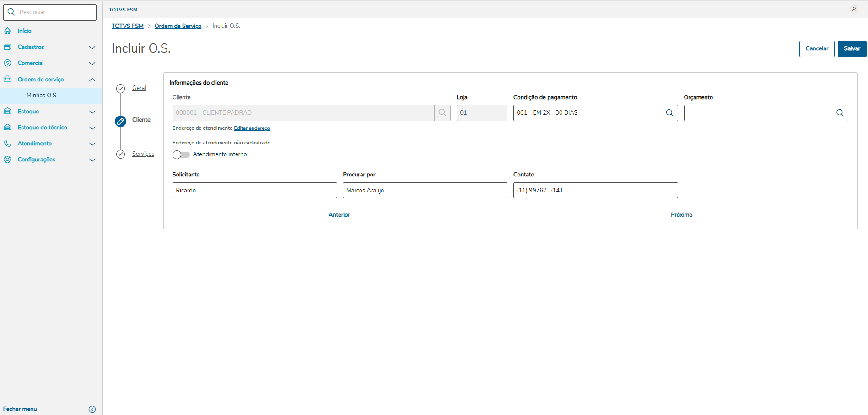
Task: Click the Cliente lookup magnifier icon
Action: (442, 113)
